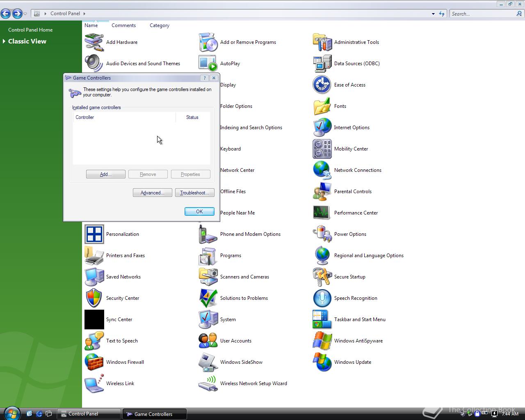Open Scanners and Cameras icon
This screenshot has width=525, height=420.
(208, 277)
